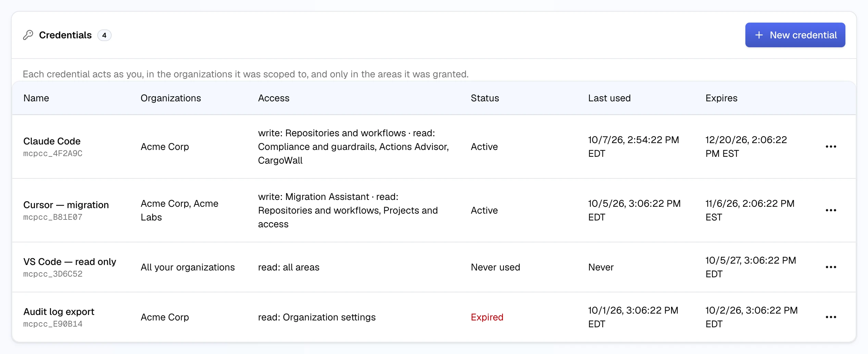The height and width of the screenshot is (354, 868).
Task: Click the New credential button
Action: (795, 35)
